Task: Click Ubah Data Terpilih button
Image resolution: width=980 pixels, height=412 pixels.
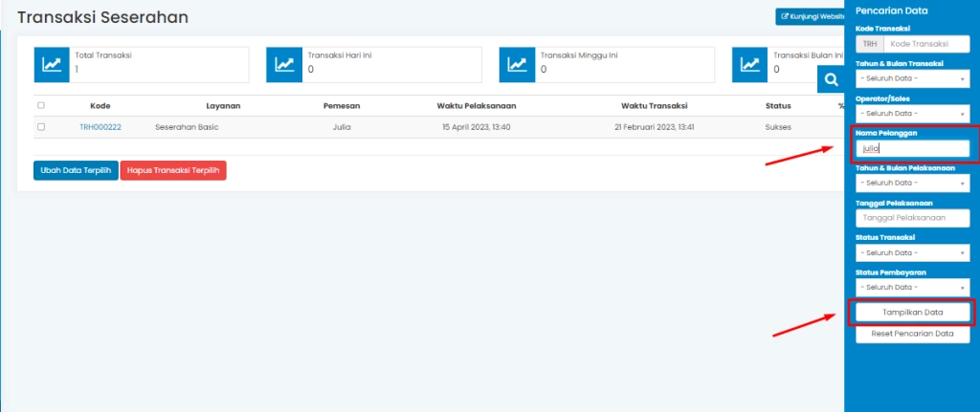Action: (76, 170)
